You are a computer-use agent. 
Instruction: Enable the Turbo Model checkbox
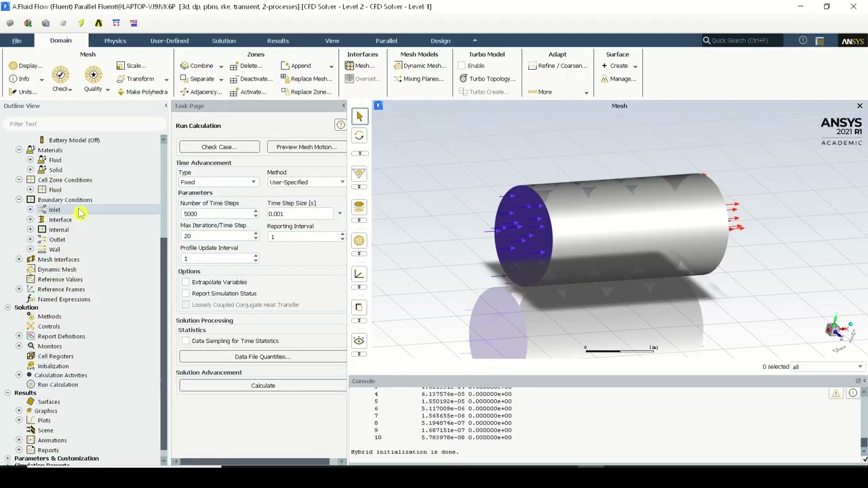coord(462,66)
